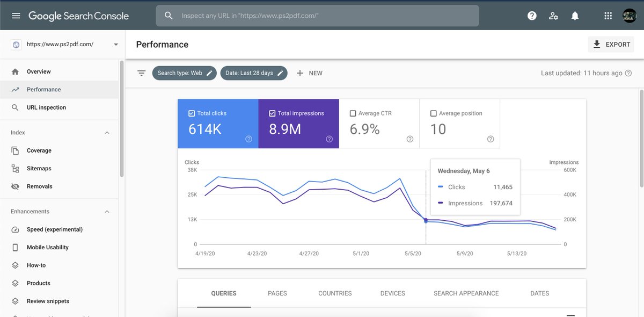Click the Speed gauge icon

pyautogui.click(x=16, y=229)
